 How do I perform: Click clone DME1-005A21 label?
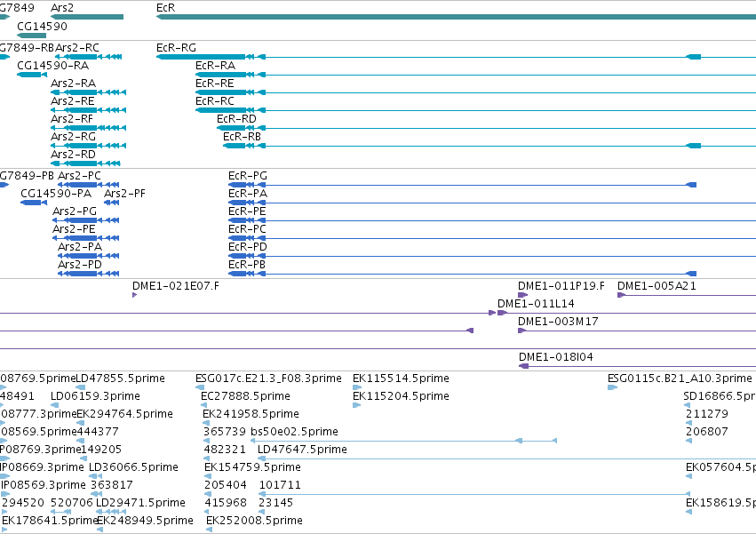[x=657, y=286]
